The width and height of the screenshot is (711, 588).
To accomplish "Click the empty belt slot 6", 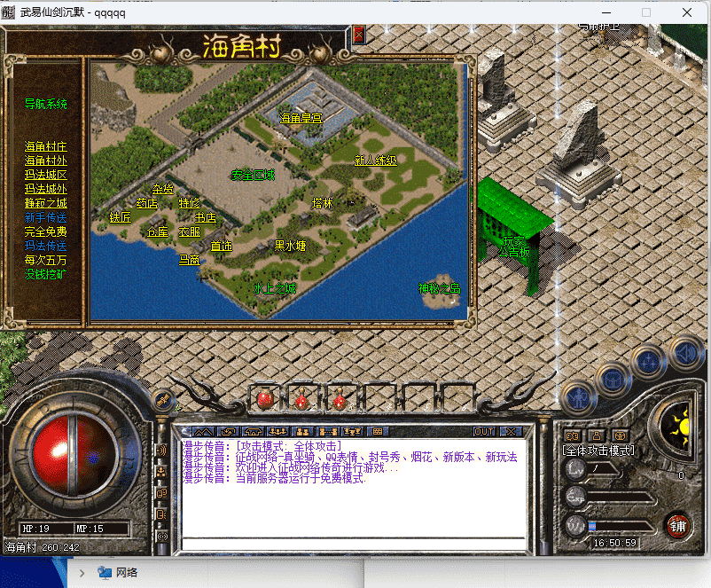I will pos(457,398).
